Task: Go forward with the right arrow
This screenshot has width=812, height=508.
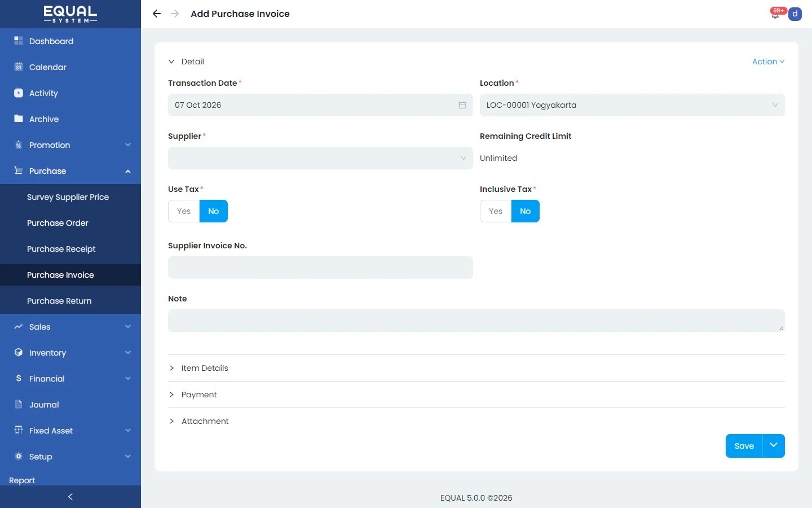Action: (175, 14)
